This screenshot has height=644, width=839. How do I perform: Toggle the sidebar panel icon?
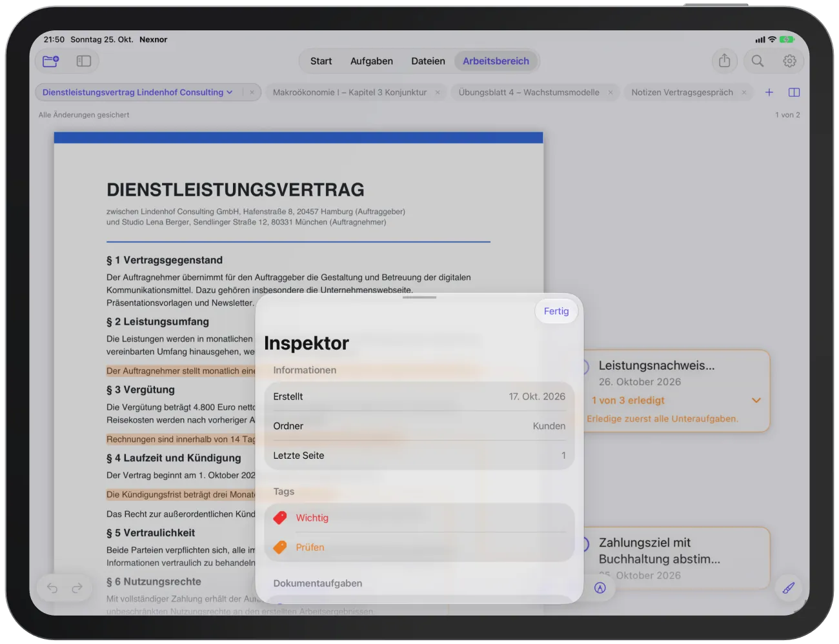pyautogui.click(x=84, y=61)
